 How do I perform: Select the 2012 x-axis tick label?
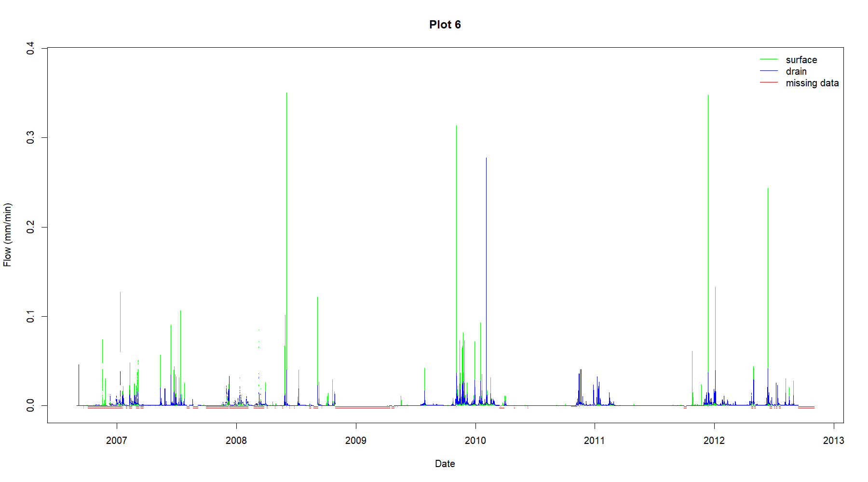coord(714,440)
